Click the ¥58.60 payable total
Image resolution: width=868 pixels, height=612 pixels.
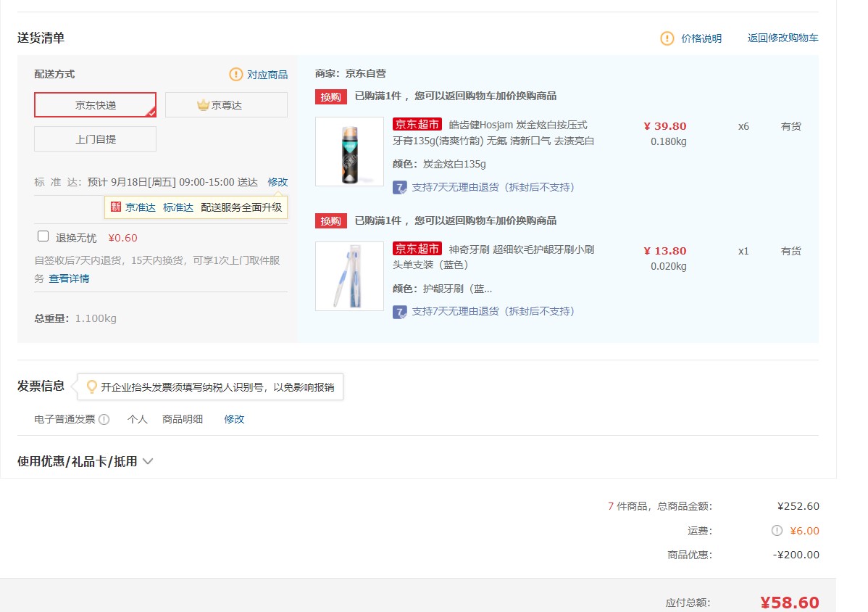(790, 603)
